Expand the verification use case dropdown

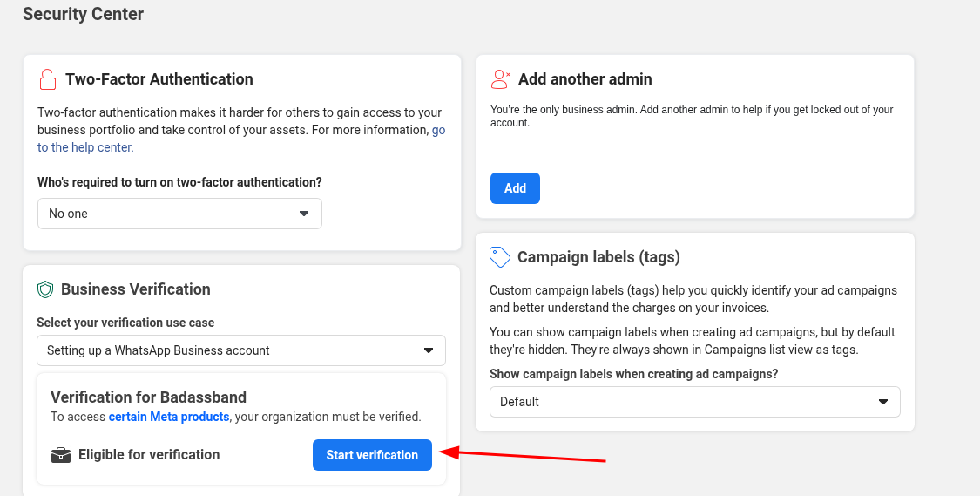pyautogui.click(x=240, y=350)
